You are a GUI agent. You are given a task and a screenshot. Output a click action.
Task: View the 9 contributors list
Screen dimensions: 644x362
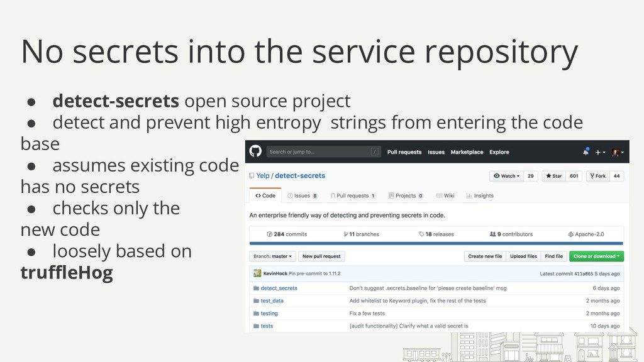pyautogui.click(x=511, y=234)
